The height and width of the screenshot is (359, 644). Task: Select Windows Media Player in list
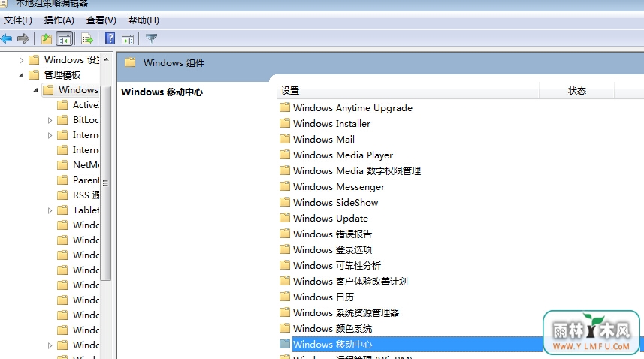tap(343, 155)
